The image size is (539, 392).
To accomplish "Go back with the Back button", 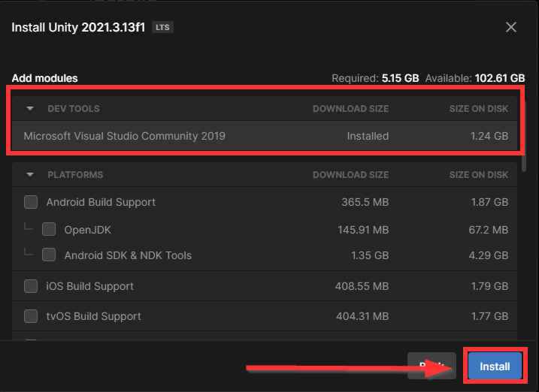I will tap(431, 366).
